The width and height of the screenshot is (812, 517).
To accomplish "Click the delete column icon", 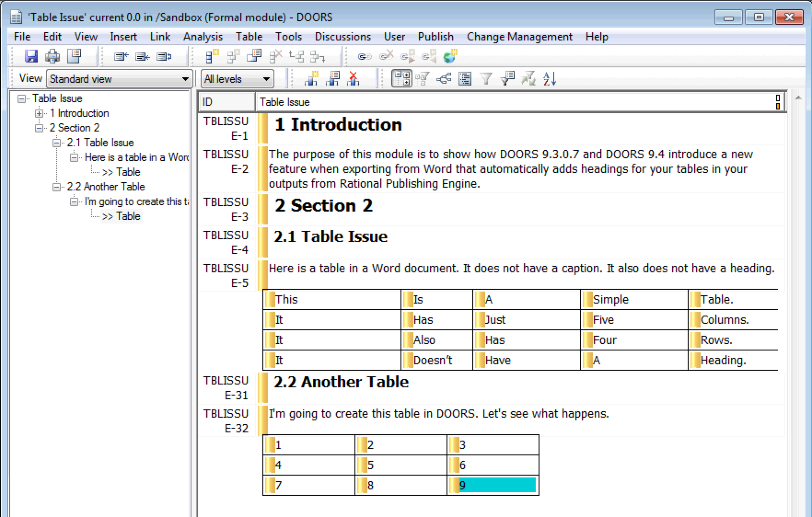I will (354, 79).
